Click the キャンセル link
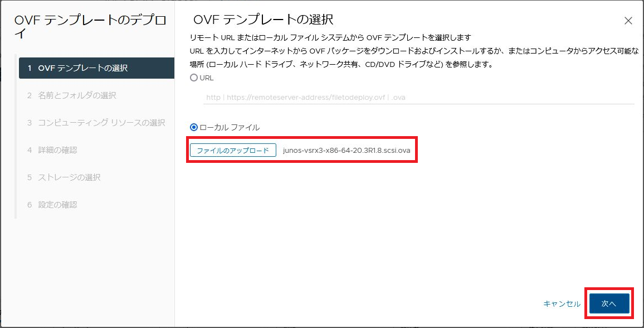 [x=562, y=304]
